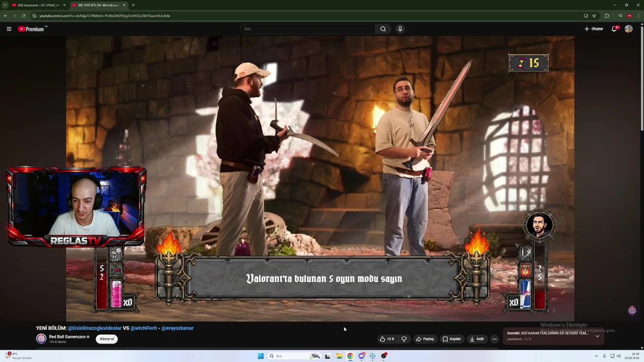This screenshot has width=644, height=362.
Task: Click the Oluştur create button
Action: click(594, 29)
